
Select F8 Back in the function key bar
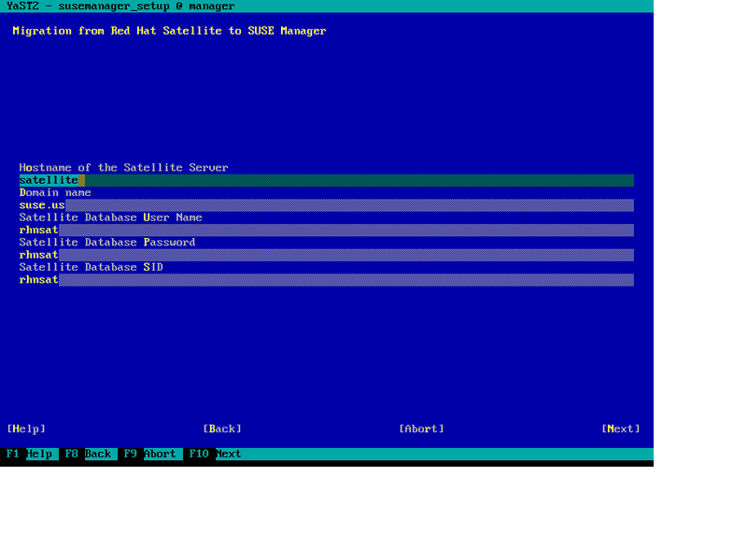(x=88, y=454)
